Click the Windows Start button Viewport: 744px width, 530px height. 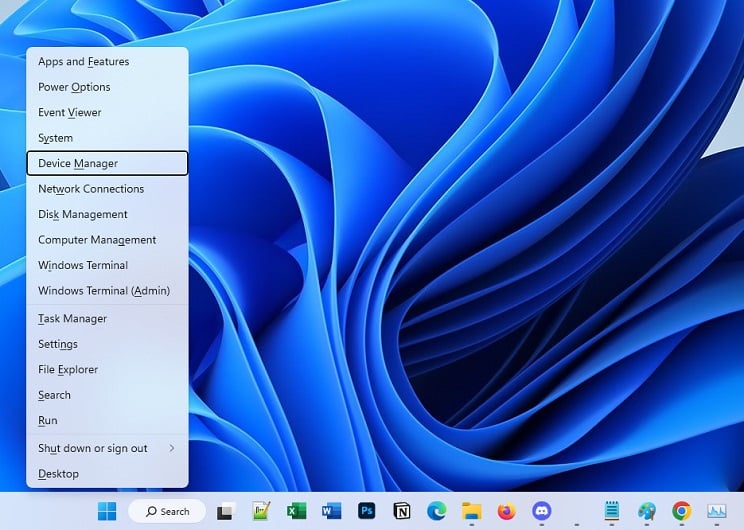coord(107,511)
